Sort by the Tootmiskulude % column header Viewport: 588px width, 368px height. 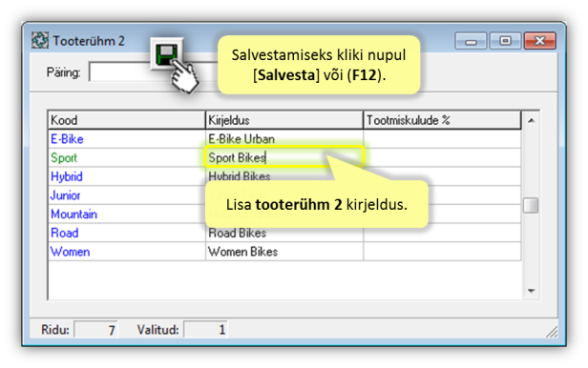point(443,120)
